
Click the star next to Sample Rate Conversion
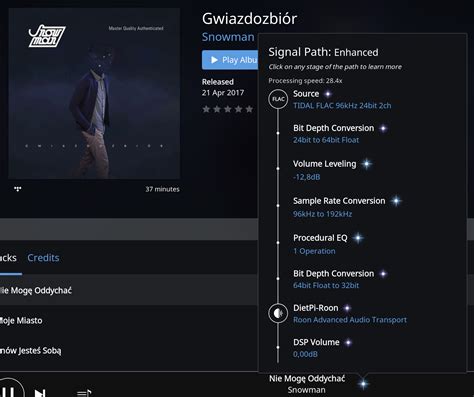396,201
